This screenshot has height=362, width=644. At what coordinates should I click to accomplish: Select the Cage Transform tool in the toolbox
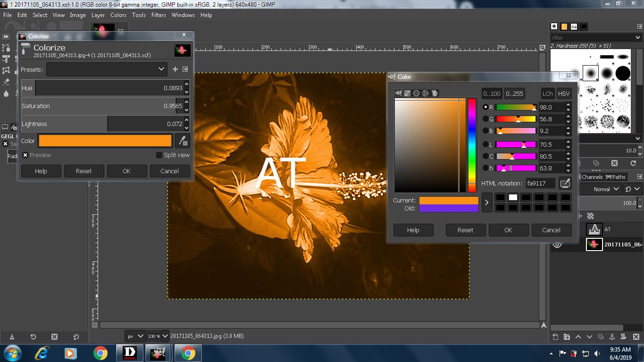pyautogui.click(x=6, y=70)
